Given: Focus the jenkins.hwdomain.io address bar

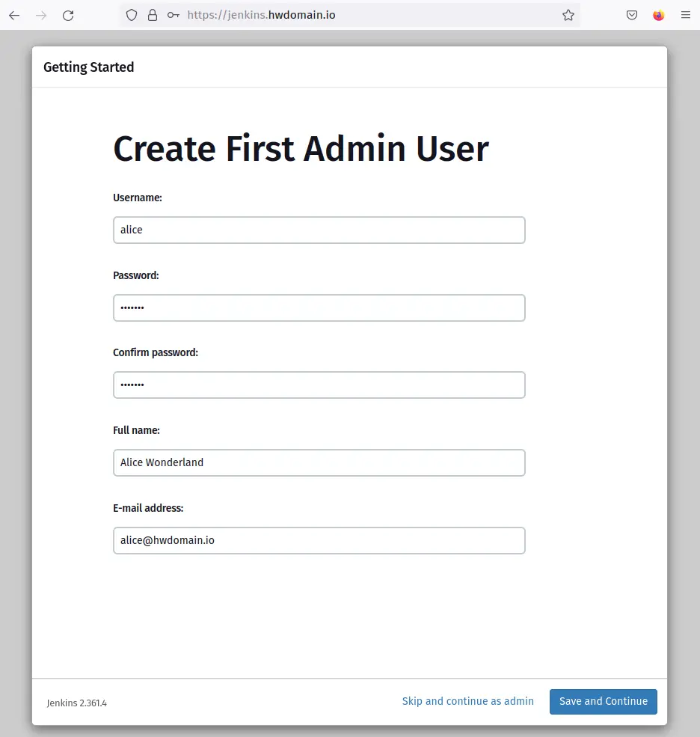Looking at the screenshot, I should (x=349, y=15).
